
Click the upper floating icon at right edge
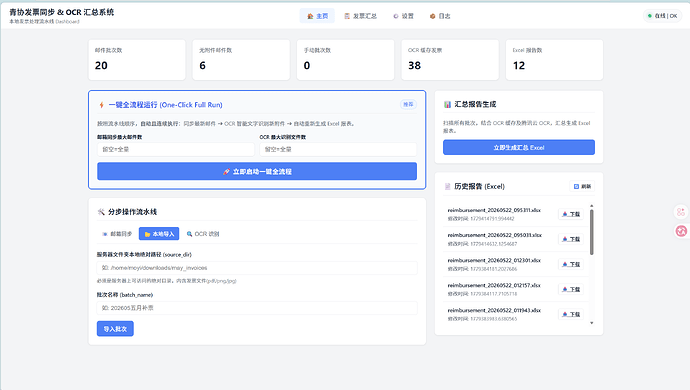coord(681,212)
